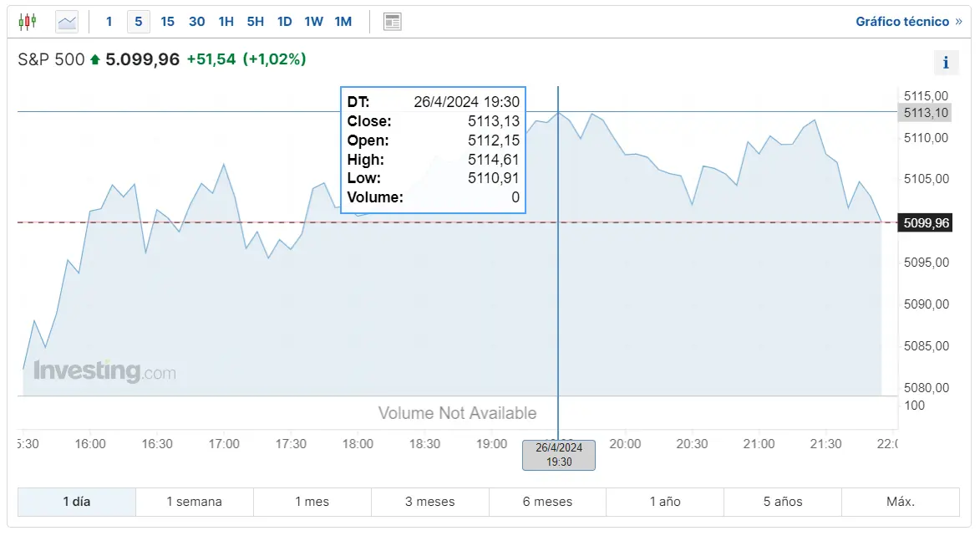Activate the 30-minute interval

click(x=196, y=21)
